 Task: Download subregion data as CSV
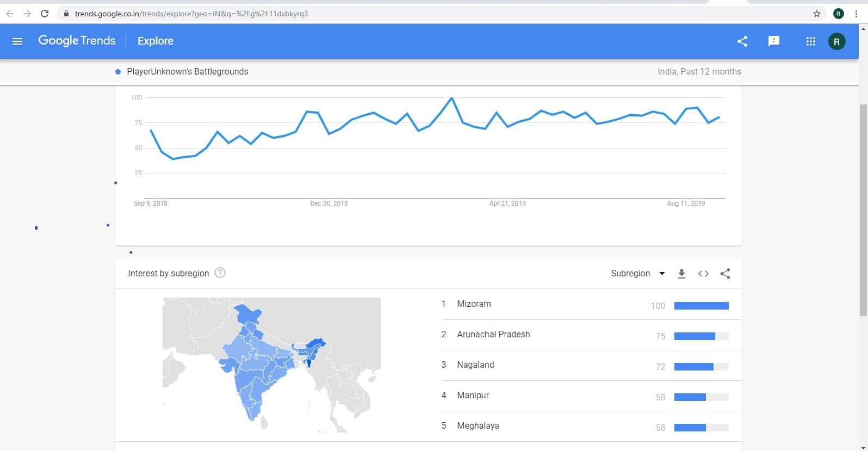tap(681, 274)
